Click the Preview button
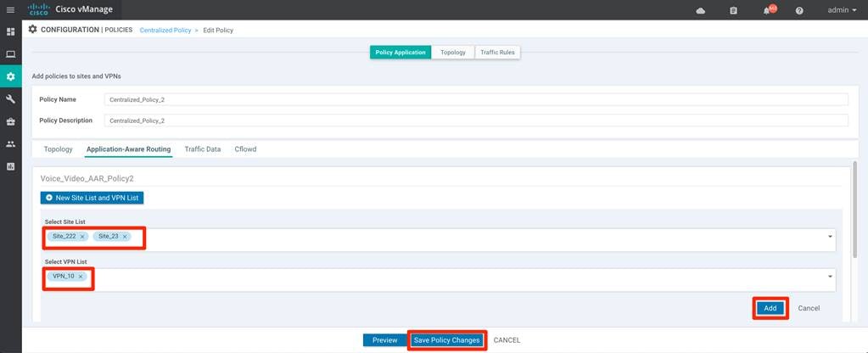Viewport: 868px width, 353px height. 384,340
